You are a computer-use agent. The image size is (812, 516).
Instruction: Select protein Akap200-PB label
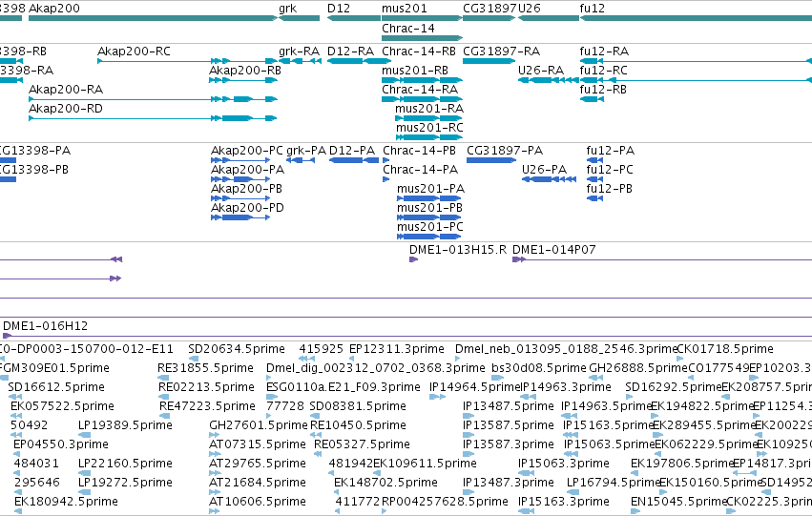(246, 189)
